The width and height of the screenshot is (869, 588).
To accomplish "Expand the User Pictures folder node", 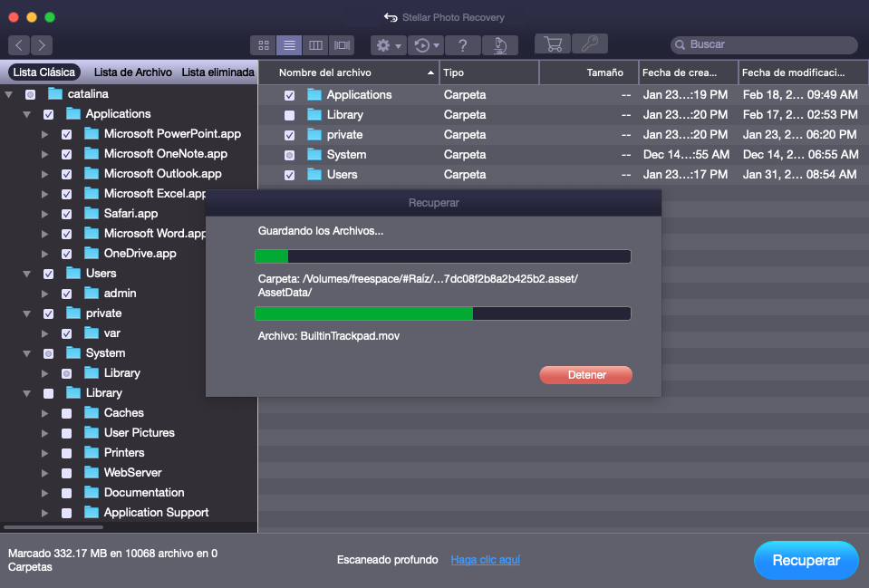I will (45, 433).
